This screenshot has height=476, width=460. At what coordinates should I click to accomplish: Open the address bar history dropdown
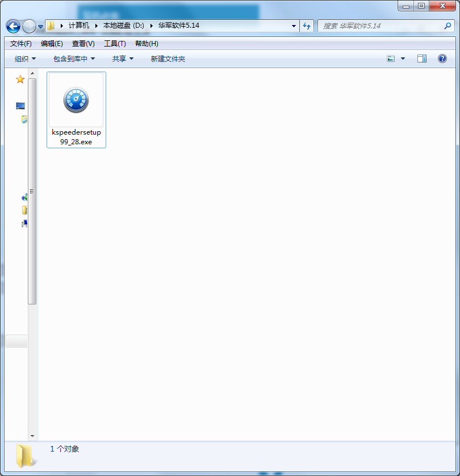point(294,26)
